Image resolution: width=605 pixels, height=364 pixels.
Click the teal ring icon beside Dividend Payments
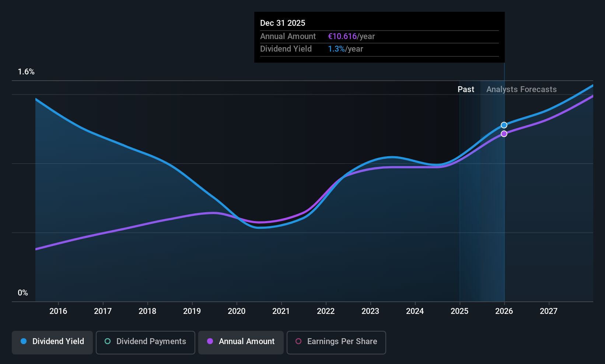(108, 341)
